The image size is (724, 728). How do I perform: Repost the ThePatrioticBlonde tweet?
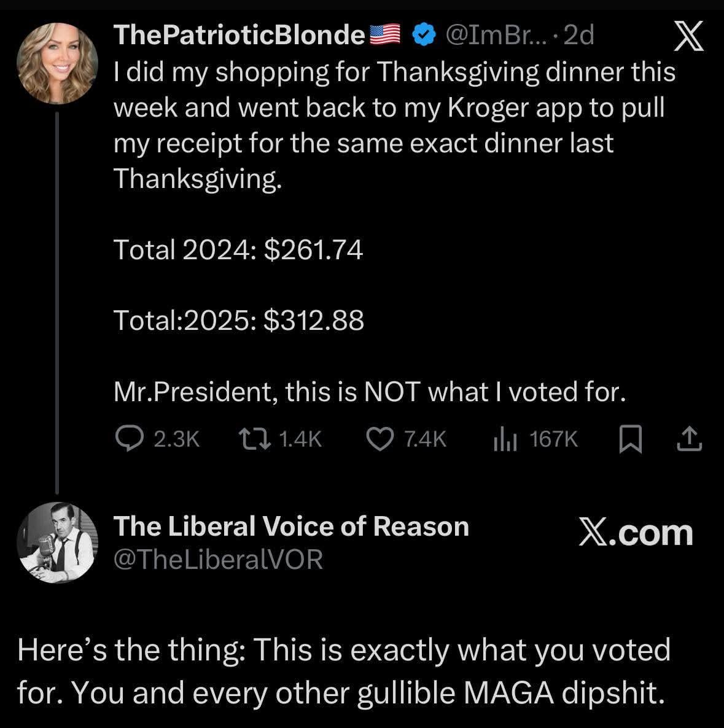252,439
